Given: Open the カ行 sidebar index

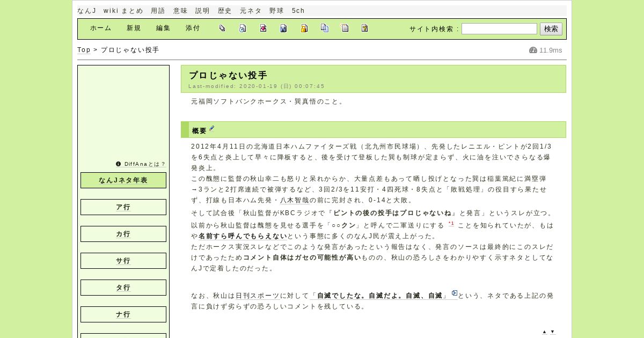Looking at the screenshot, I should point(123,234).
